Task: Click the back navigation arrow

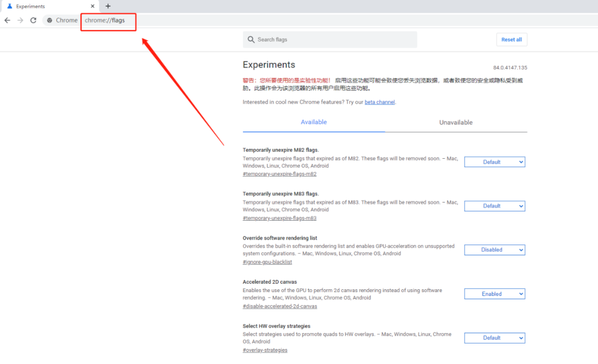Action: coord(7,20)
